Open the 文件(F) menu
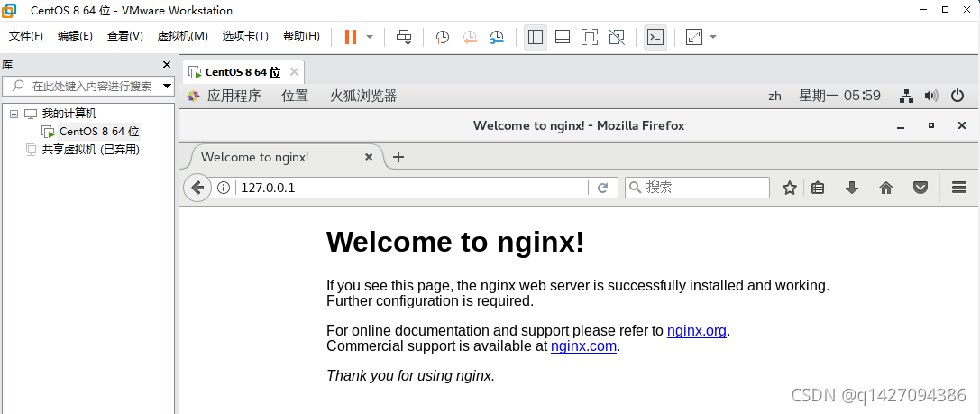This screenshot has width=980, height=414. (25, 36)
